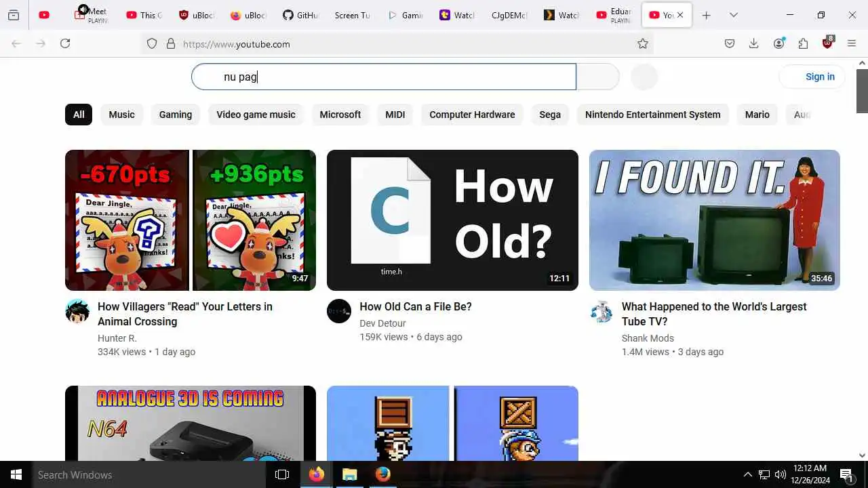The width and height of the screenshot is (868, 488).
Task: Save page to Pocket
Action: point(730,43)
